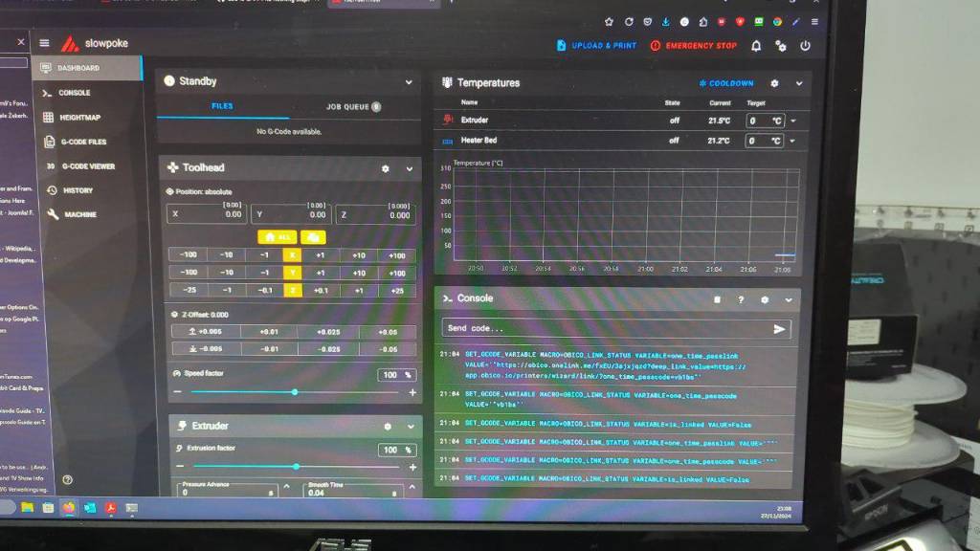Collapse the Standby status panel
The image size is (980, 551).
(409, 82)
